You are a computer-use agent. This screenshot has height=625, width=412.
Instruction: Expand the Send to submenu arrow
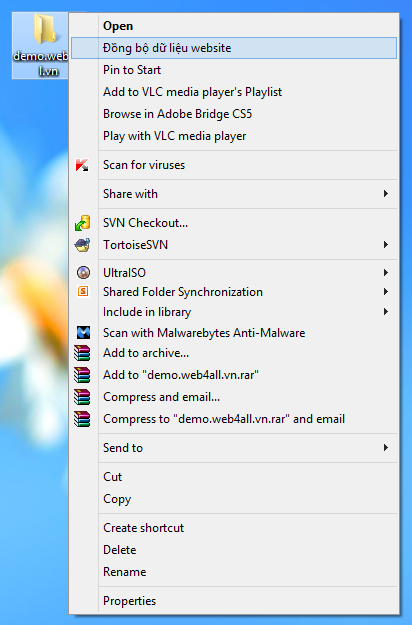[x=385, y=448]
